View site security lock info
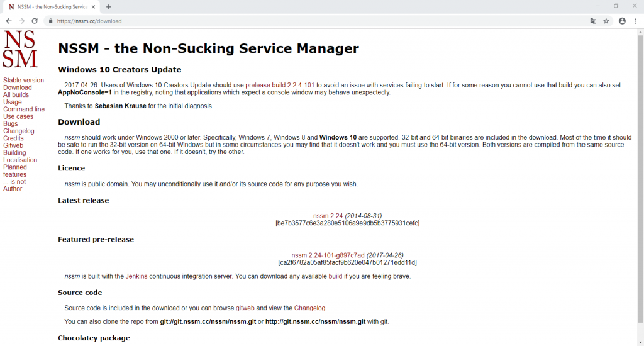Screen dimensions: 644x346 click(x=50, y=21)
